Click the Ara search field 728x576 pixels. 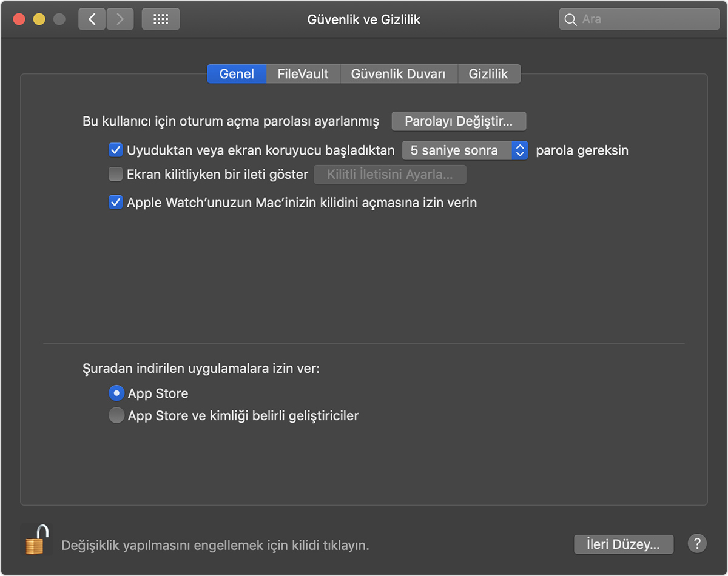pos(646,19)
